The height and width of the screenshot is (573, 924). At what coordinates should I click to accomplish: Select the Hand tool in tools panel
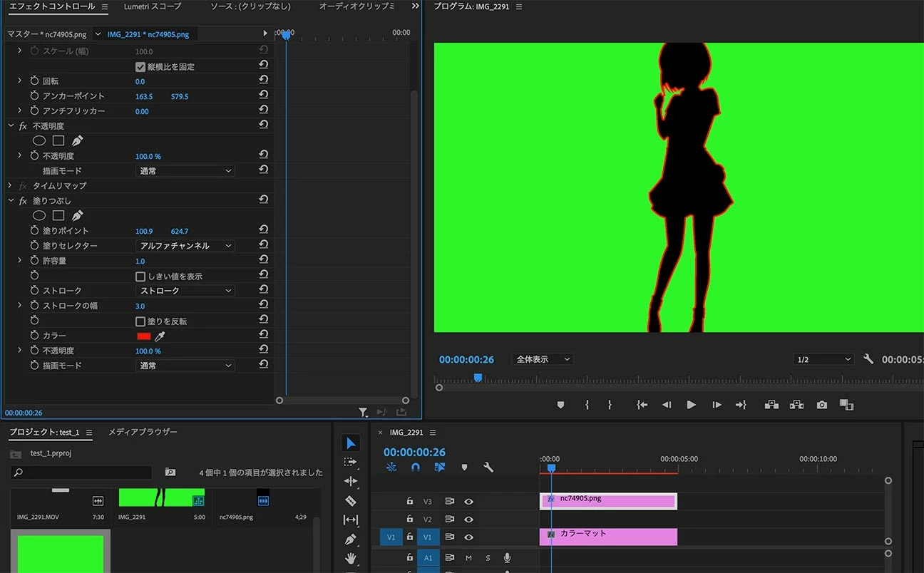tap(350, 558)
